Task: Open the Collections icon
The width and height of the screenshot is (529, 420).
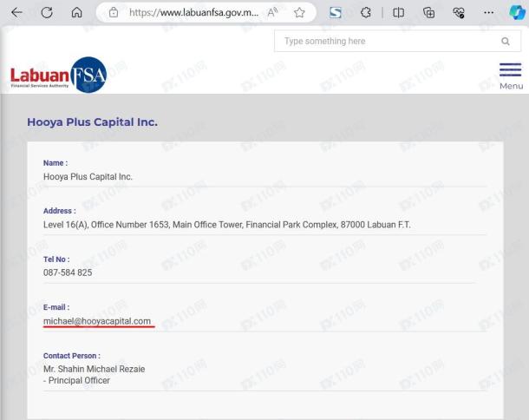Action: point(428,13)
